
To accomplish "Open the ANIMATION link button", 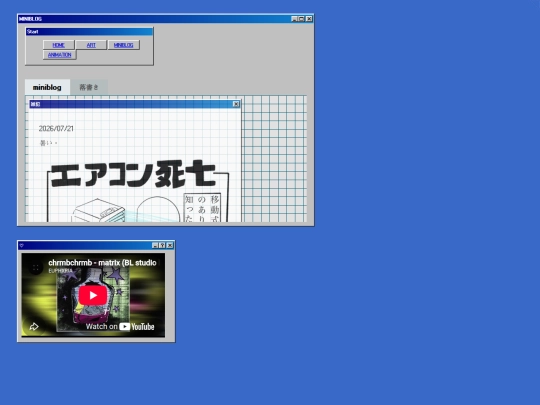I will [60, 55].
